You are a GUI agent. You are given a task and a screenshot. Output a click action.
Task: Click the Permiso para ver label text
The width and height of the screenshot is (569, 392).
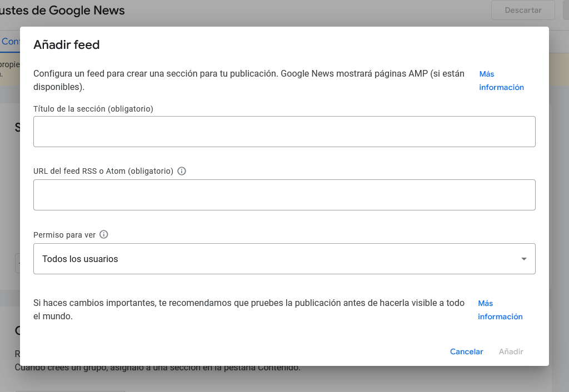point(64,235)
